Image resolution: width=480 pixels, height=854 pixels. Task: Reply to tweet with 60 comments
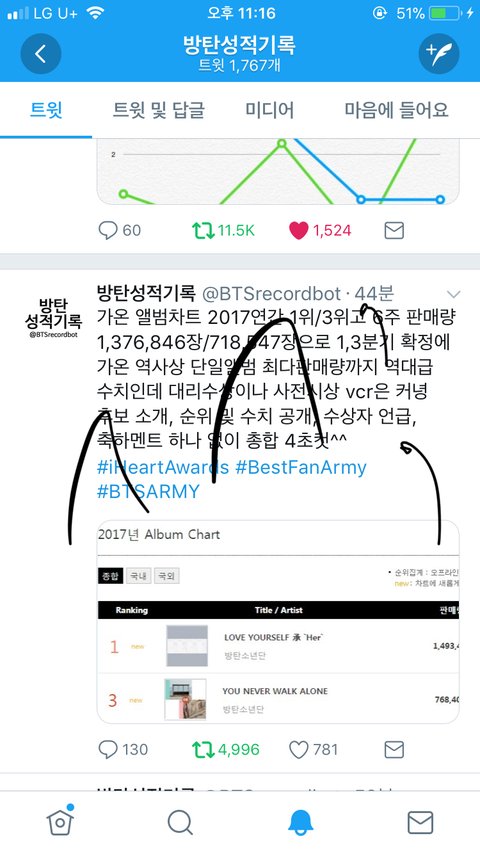click(x=120, y=230)
